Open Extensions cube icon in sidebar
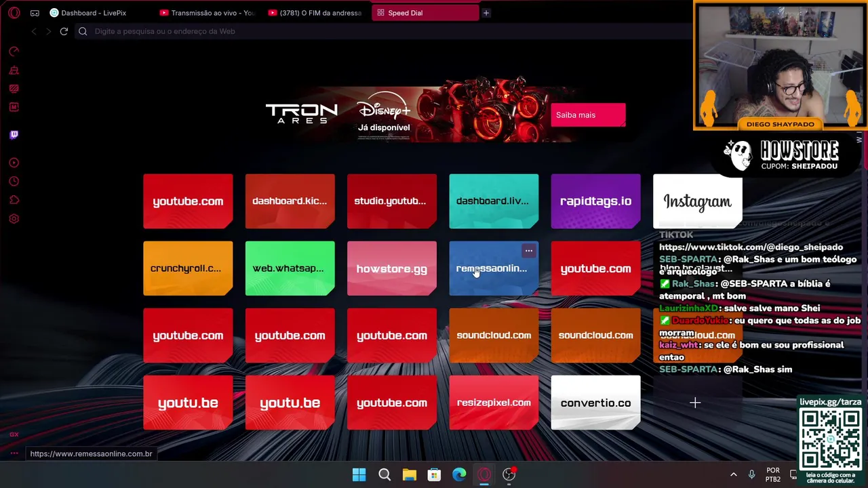This screenshot has width=868, height=488. (14, 200)
